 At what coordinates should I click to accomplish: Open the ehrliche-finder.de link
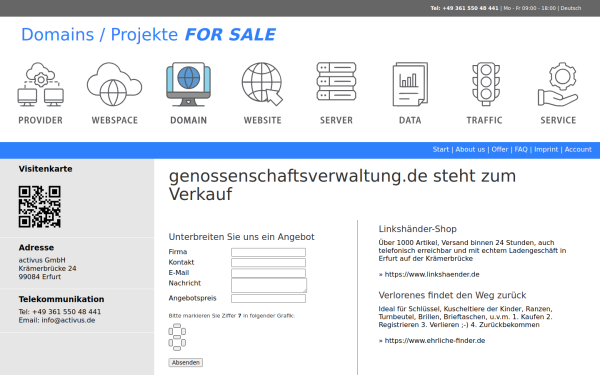[435, 341]
